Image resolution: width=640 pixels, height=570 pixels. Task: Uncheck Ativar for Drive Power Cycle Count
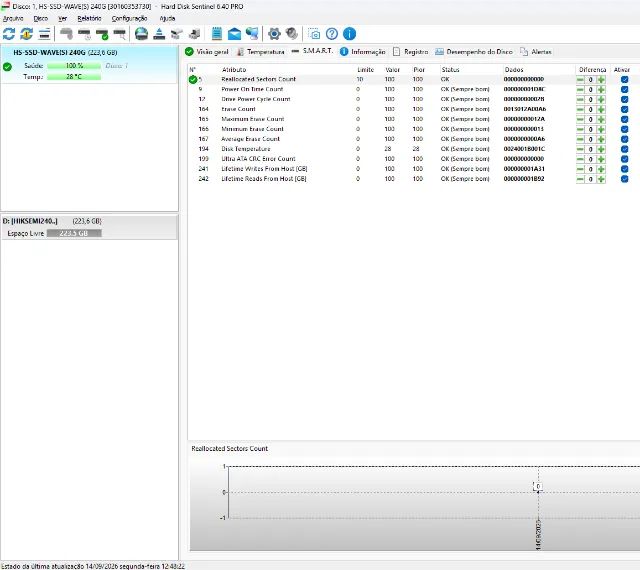(x=624, y=99)
